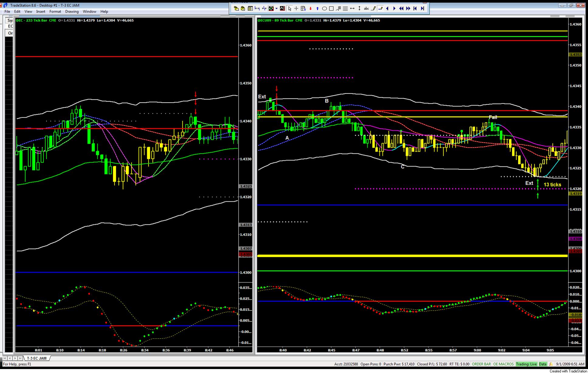Click the table with T text icon

point(303,9)
